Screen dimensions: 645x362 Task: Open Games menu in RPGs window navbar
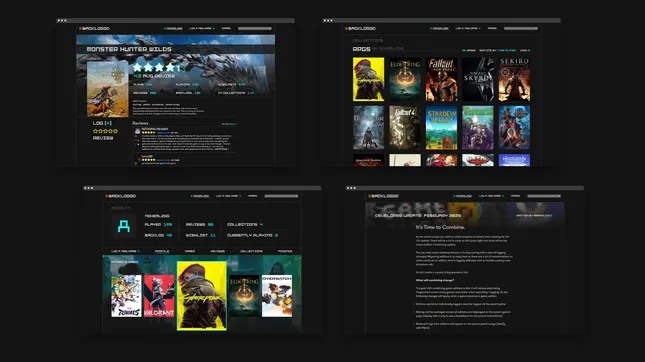(492, 28)
